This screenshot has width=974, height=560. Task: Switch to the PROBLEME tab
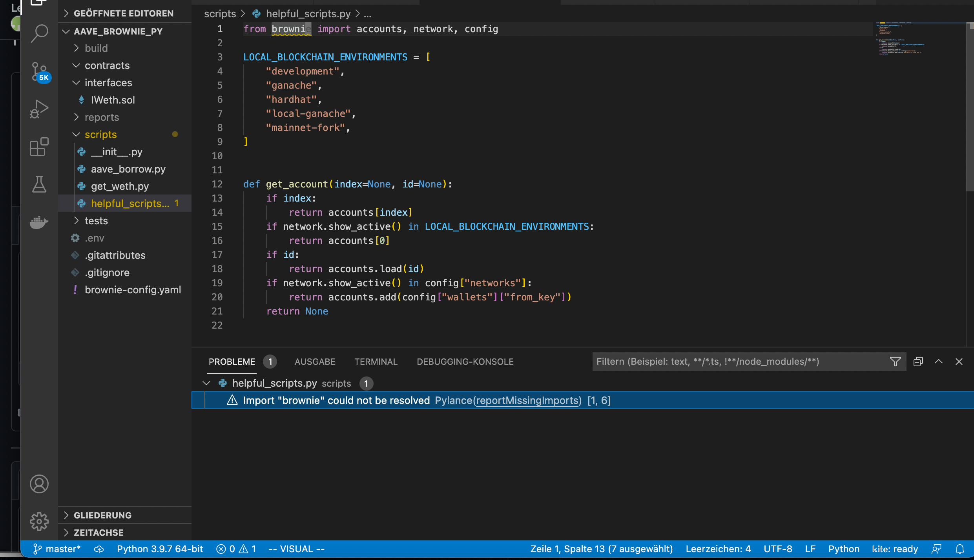232,362
